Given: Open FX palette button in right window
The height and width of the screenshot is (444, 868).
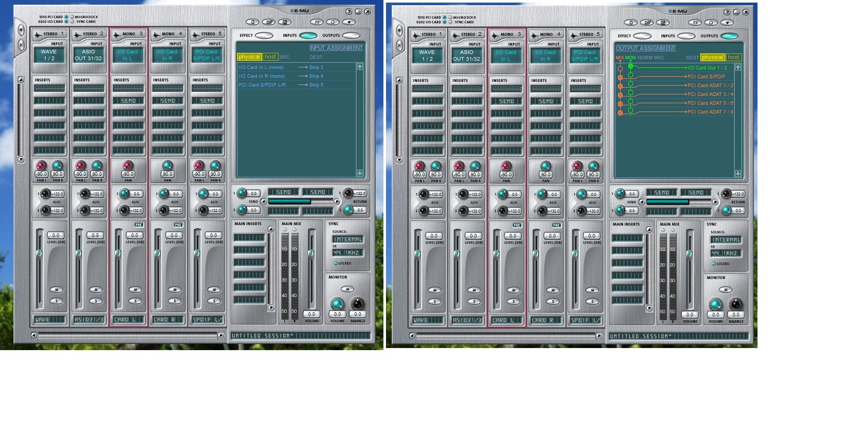Looking at the screenshot, I should click(695, 22).
